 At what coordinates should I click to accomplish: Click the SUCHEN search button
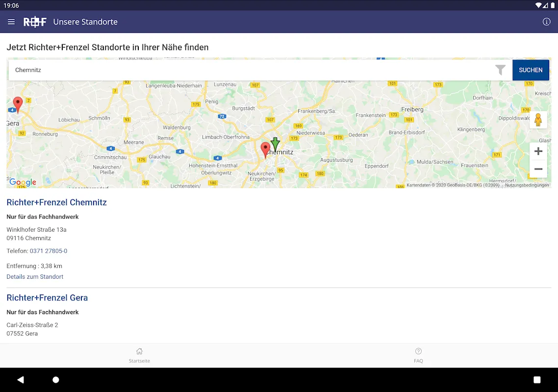[x=531, y=70]
